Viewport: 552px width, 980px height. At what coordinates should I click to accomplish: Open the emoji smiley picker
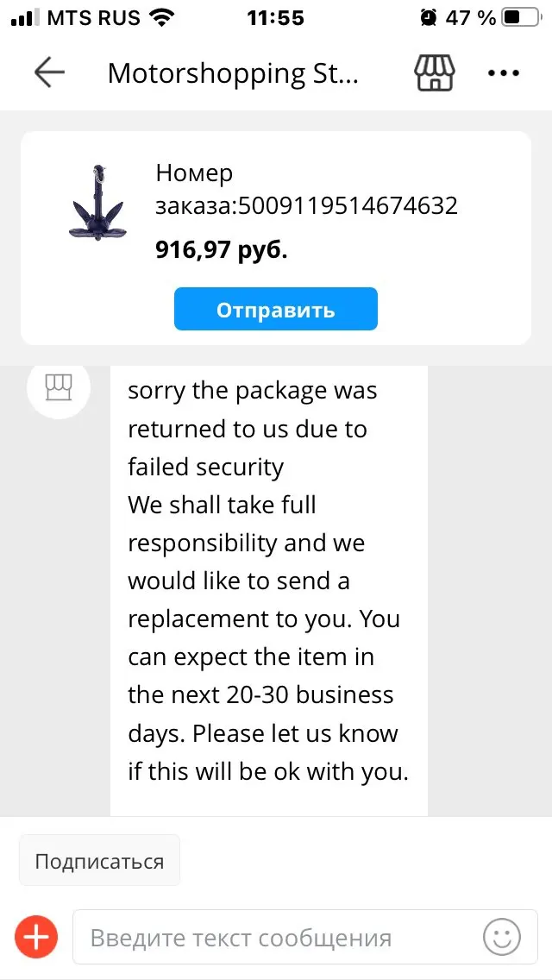click(502, 936)
